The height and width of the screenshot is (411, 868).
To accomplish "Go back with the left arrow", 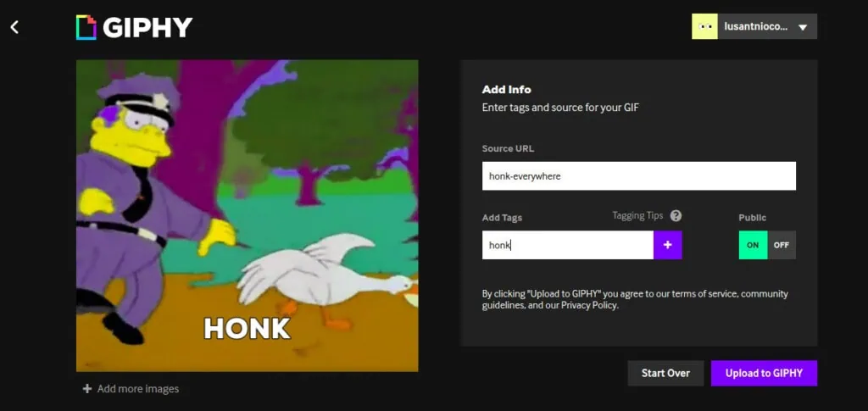I will point(15,26).
